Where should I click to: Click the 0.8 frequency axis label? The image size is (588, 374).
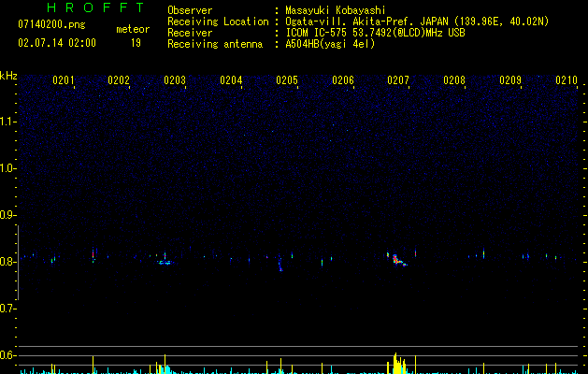coord(7,262)
